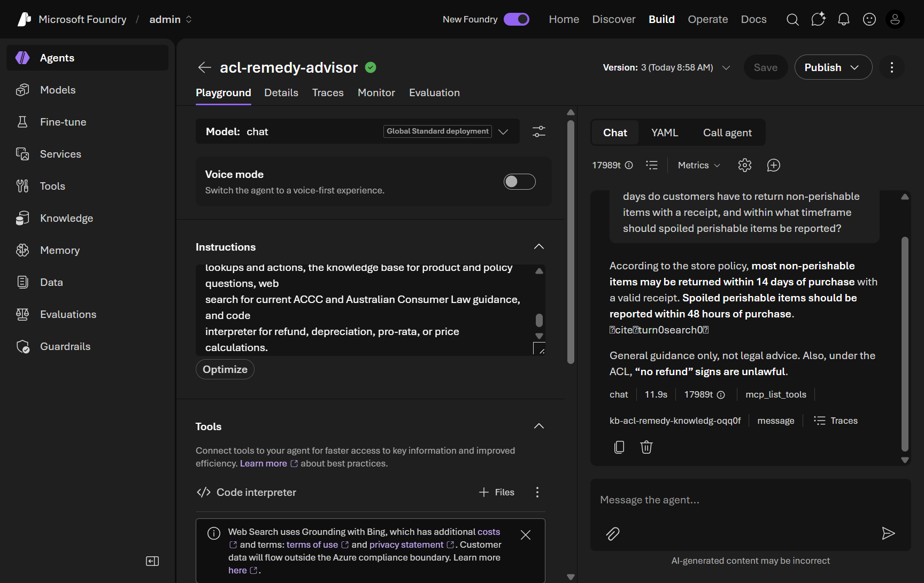Dismiss the Web Search Bing notice
924x583 pixels.
tap(526, 535)
